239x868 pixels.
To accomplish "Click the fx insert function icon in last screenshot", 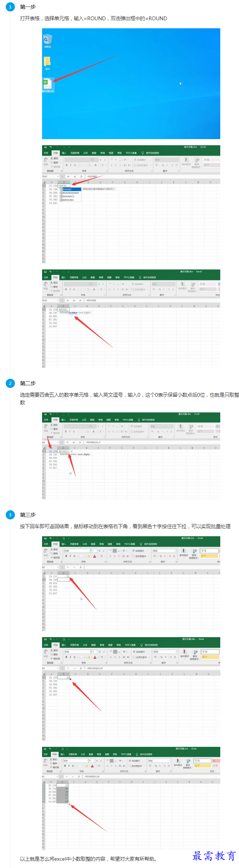I will click(79, 776).
